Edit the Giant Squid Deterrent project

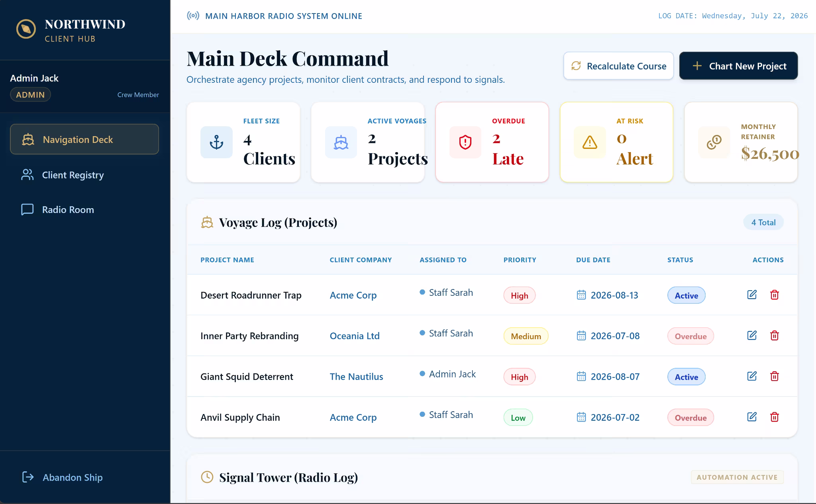(x=752, y=376)
